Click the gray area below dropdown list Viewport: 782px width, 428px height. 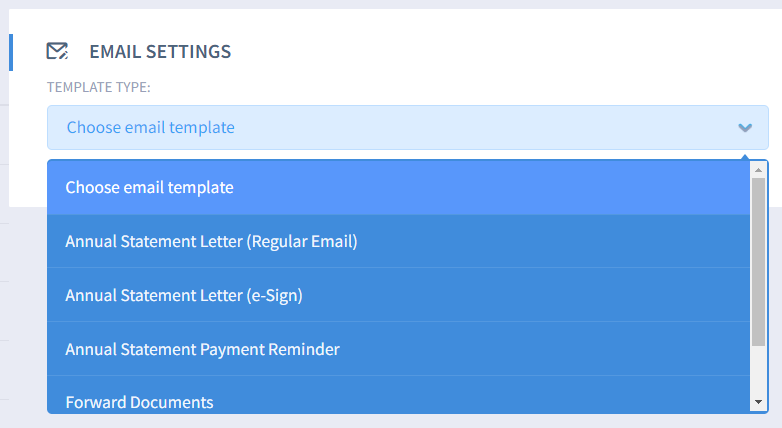pos(400,421)
